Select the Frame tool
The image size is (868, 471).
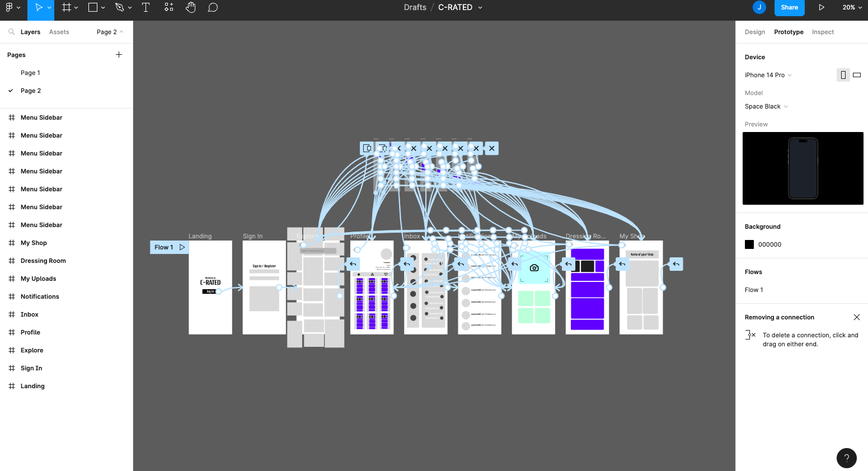click(67, 7)
